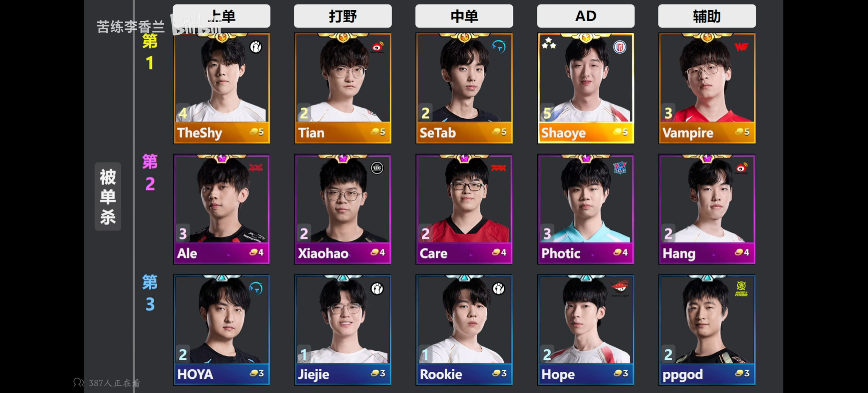Click the Weibo logo on Tian's card
Viewport: 868px width, 393px height.
pos(377,47)
